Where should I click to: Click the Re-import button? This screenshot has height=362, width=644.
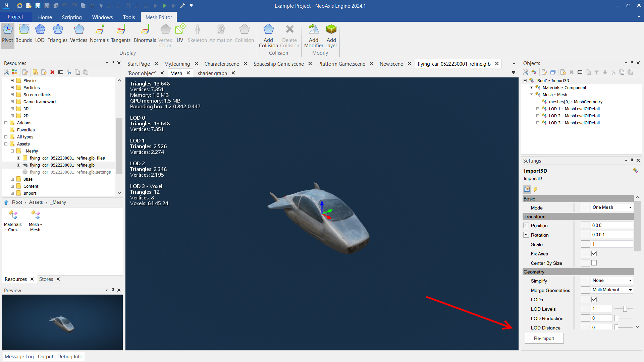coord(544,338)
